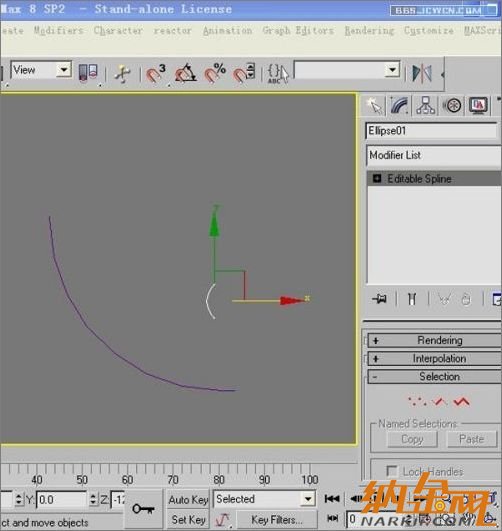Switch to the Hierarchy panel tab
Viewport: 502px width, 531px height.
(x=426, y=105)
